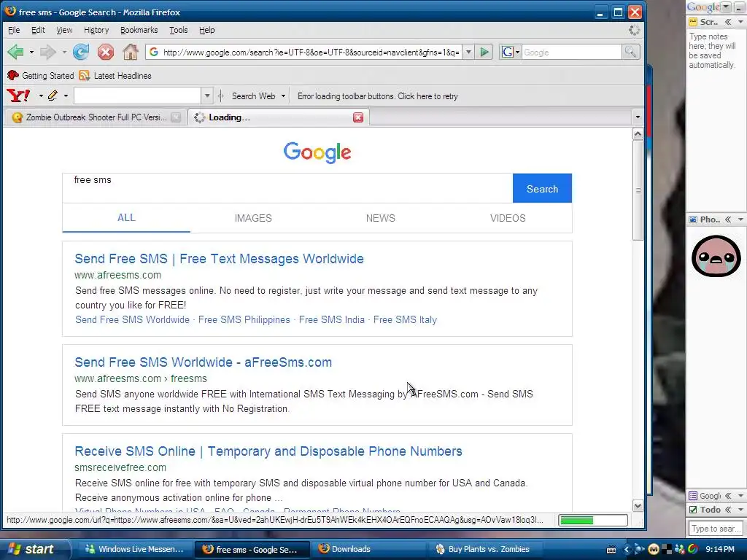Click the 'Type to search' sidebar field
Viewport: 747px width, 560px height.
[x=716, y=529]
